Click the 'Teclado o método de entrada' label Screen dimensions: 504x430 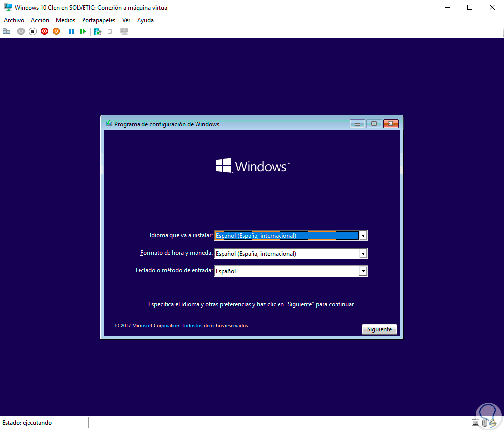coord(173,270)
